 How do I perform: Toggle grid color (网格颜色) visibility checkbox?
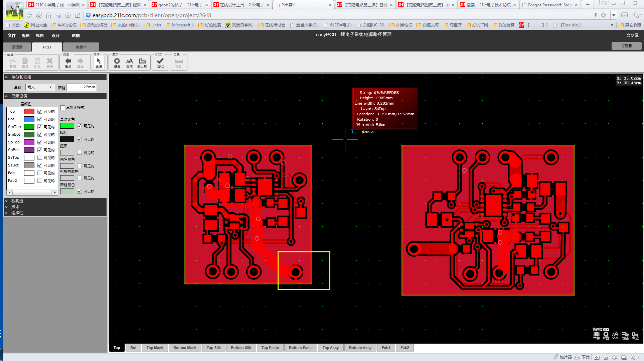[x=79, y=191]
